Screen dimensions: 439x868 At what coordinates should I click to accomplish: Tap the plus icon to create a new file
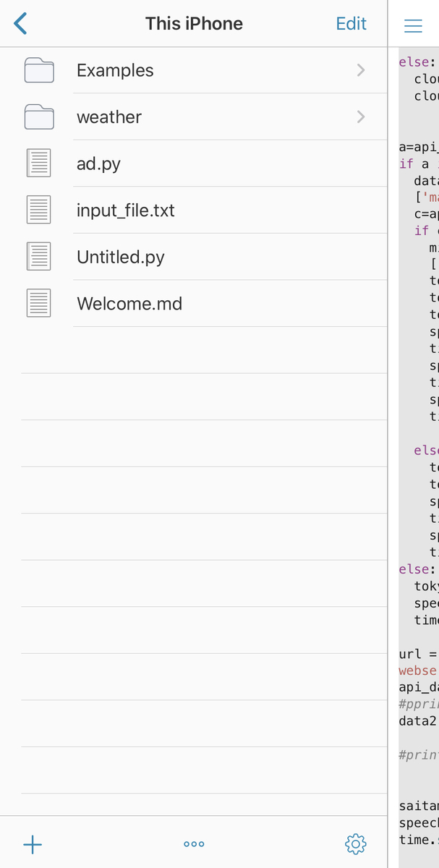[x=32, y=844]
